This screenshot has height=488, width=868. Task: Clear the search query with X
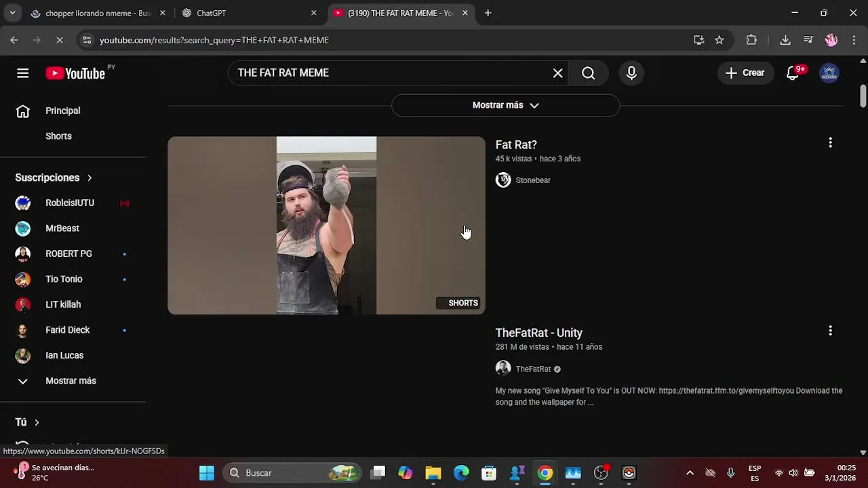tap(557, 73)
